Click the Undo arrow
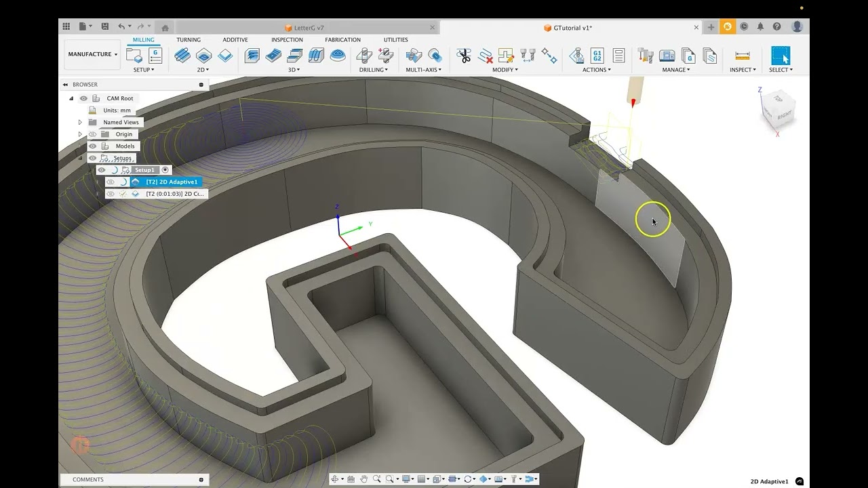 click(x=121, y=26)
